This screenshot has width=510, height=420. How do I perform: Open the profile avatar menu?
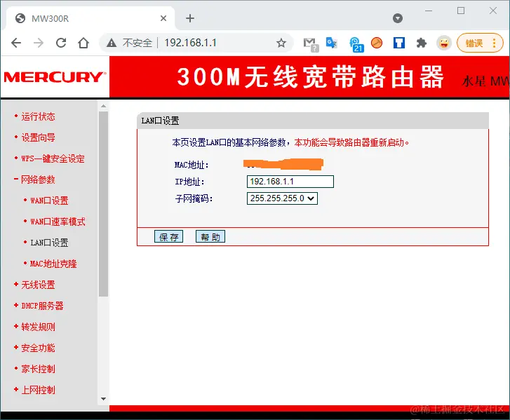444,43
